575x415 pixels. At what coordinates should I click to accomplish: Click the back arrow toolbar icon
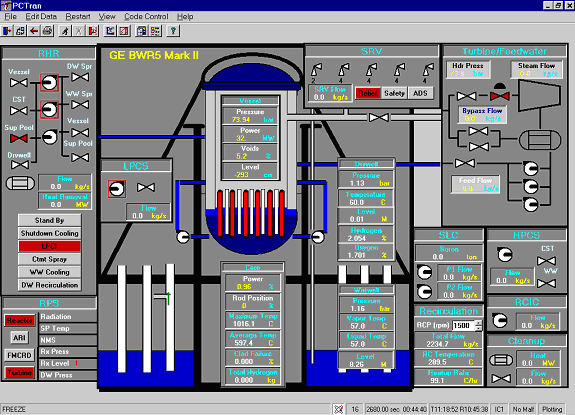[34, 31]
